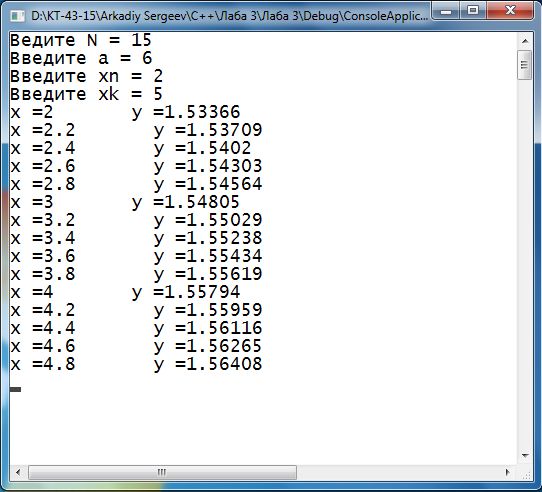Click the vertical scrollbar up arrow
The height and width of the screenshot is (492, 542).
point(525,41)
